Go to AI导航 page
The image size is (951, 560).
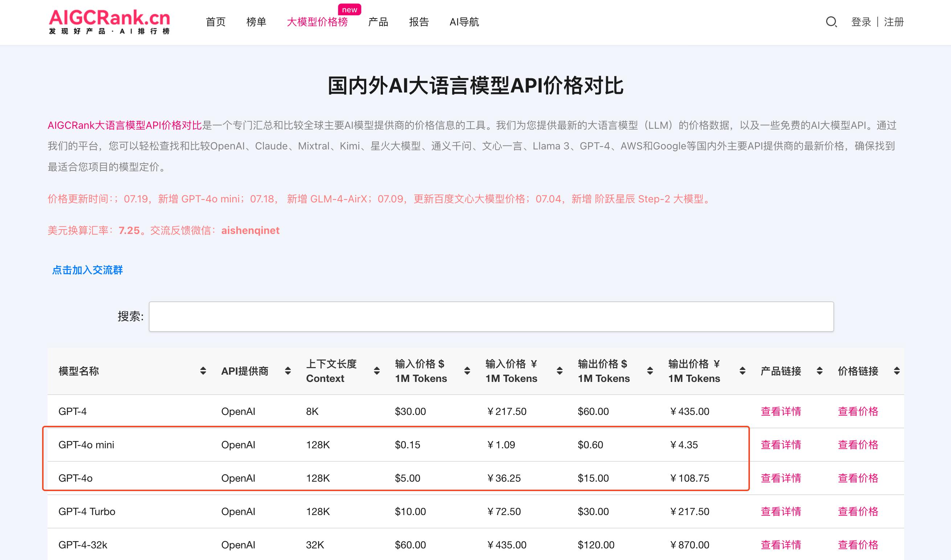(x=464, y=22)
